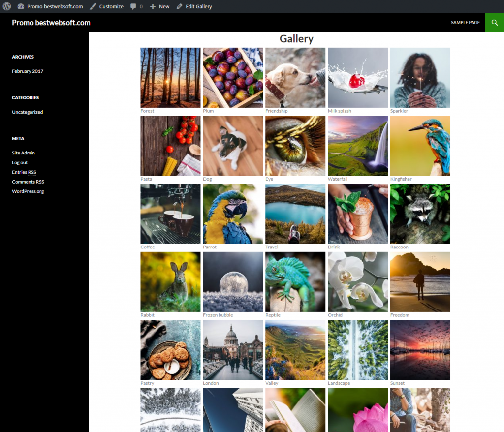Click the Friendship caption text
Image resolution: width=504 pixels, height=432 pixels.
[x=277, y=111]
